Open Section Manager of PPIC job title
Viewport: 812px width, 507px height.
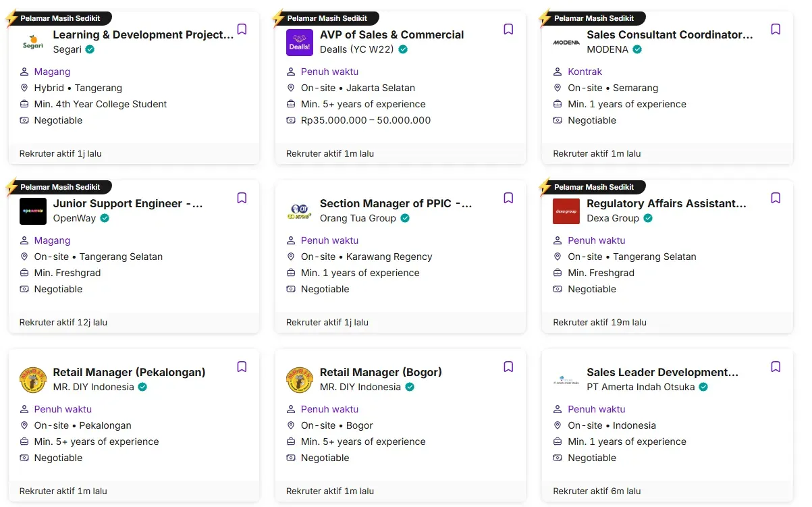click(x=396, y=204)
